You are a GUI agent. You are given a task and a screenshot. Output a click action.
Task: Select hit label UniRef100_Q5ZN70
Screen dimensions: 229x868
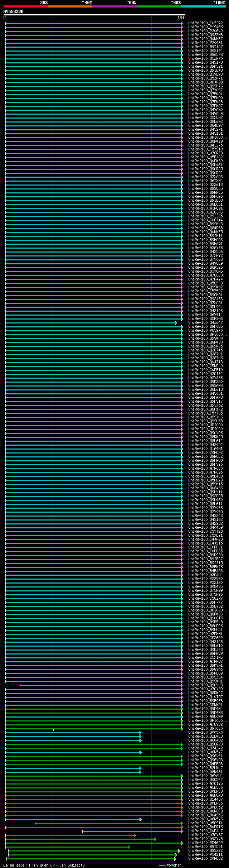205,59
